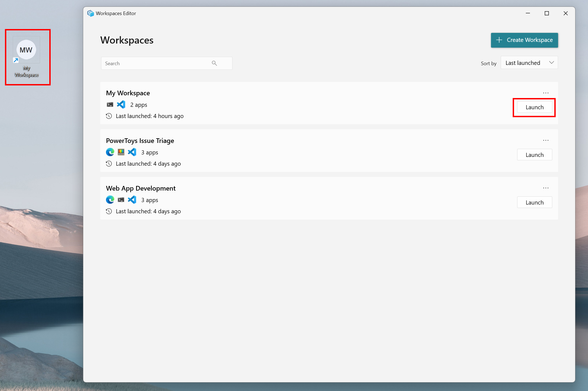The image size is (588, 391).
Task: Click the clock icon next to Web App Development
Action: 109,211
